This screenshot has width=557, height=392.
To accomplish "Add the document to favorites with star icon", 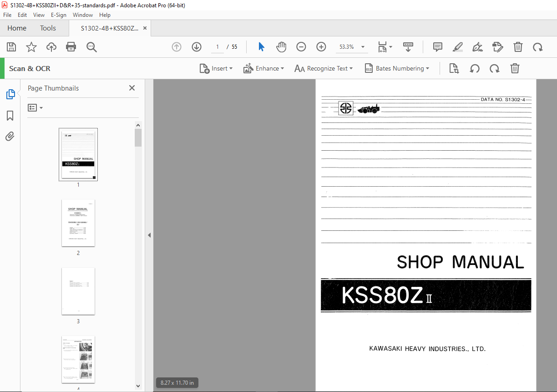I will click(x=31, y=47).
